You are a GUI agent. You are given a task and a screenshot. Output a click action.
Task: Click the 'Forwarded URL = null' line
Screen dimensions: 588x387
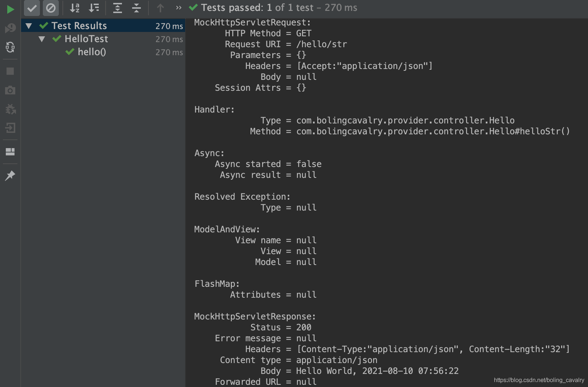(x=266, y=382)
